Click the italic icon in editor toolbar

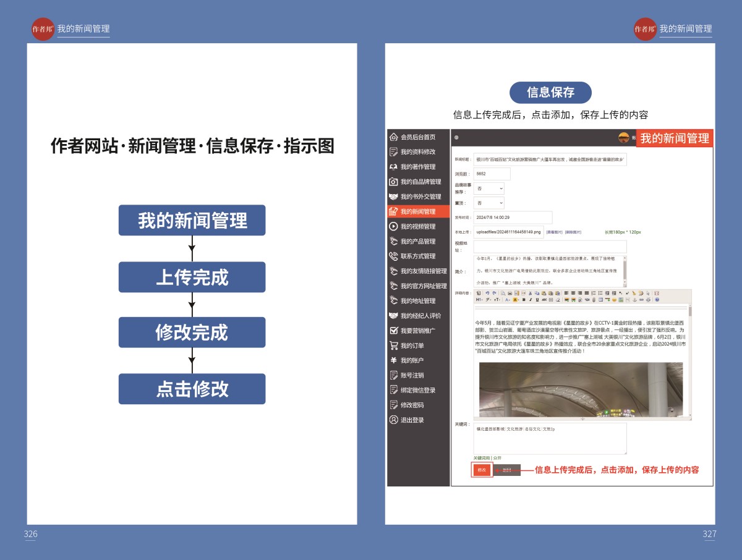pyautogui.click(x=530, y=300)
